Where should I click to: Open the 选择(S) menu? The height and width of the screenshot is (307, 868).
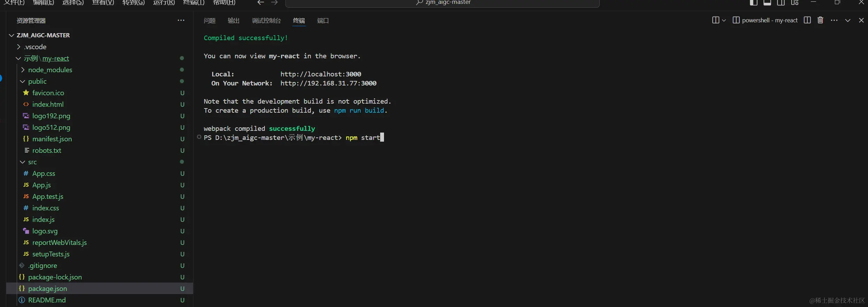click(x=73, y=2)
